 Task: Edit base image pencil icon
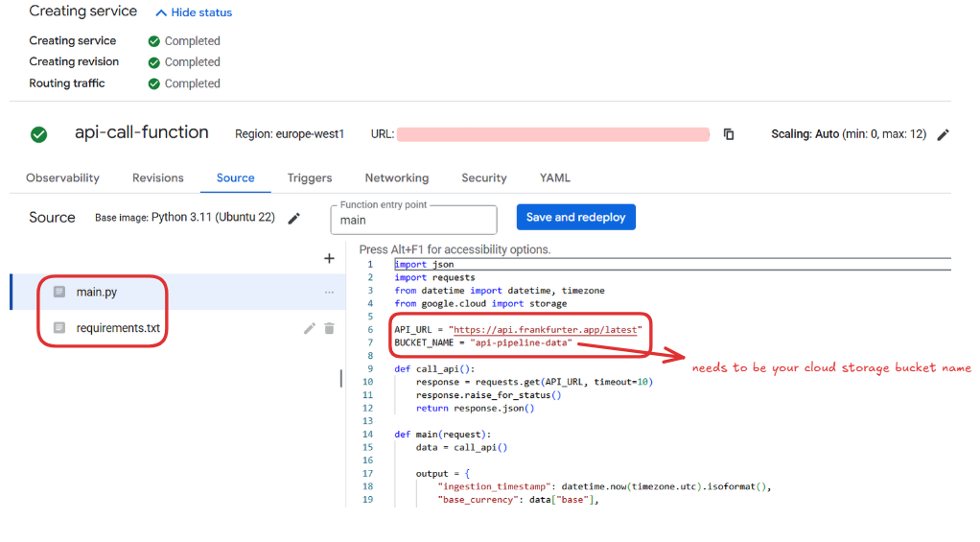[293, 218]
